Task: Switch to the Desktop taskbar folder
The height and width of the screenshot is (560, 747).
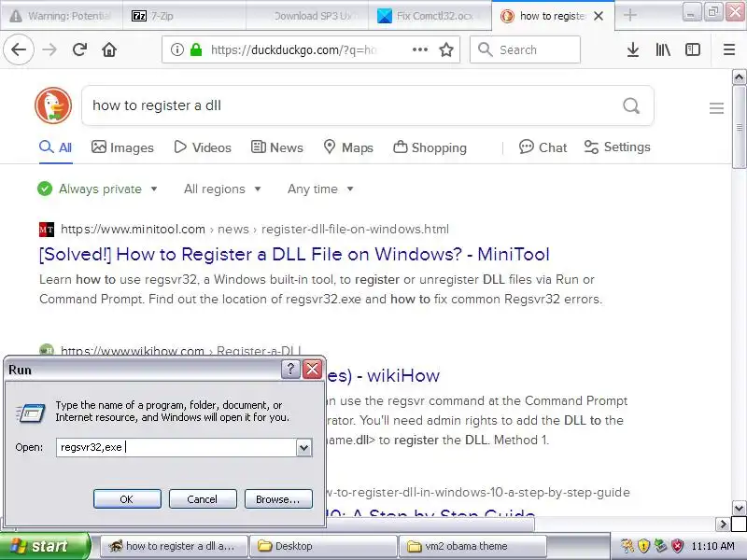Action: coord(323,546)
